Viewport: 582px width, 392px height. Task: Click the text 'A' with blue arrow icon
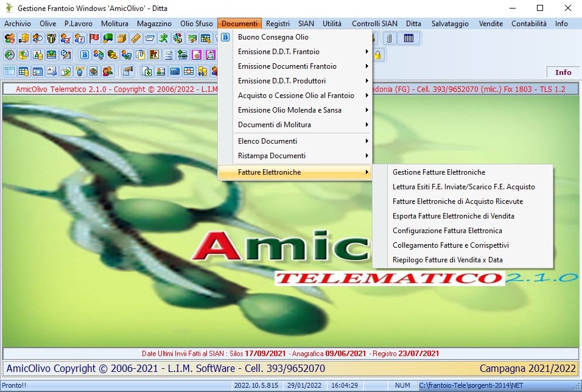pyautogui.click(x=52, y=71)
